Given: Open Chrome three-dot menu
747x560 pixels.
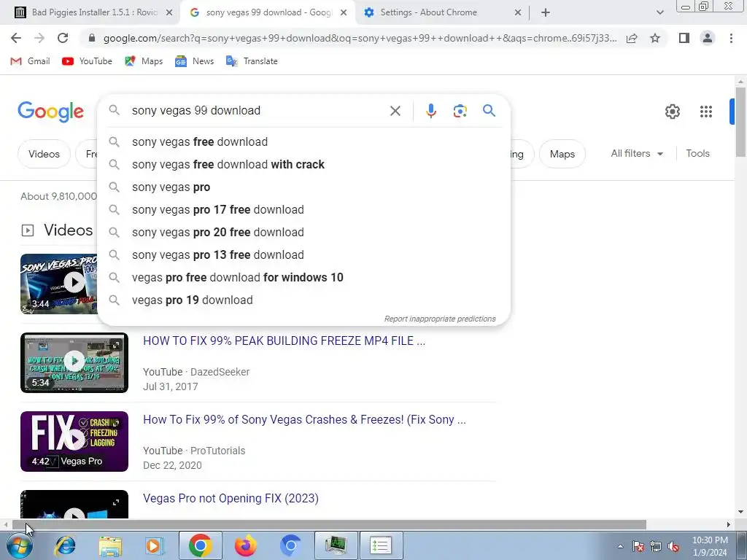Looking at the screenshot, I should [x=731, y=38].
